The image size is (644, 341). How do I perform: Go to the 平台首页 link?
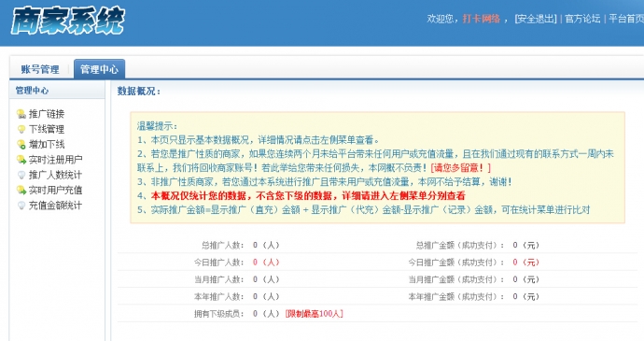(626, 19)
